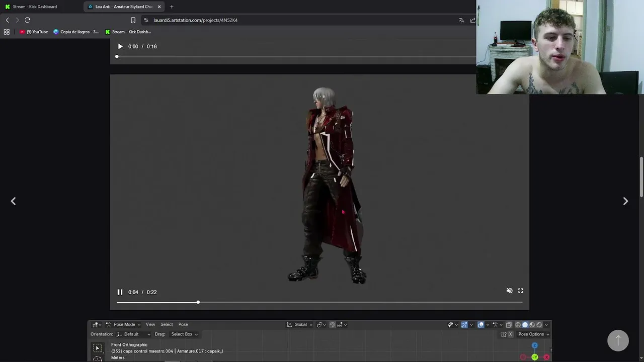Screen dimensions: 644x362
Task: Seek the first video's progress bar
Action: coord(296,56)
